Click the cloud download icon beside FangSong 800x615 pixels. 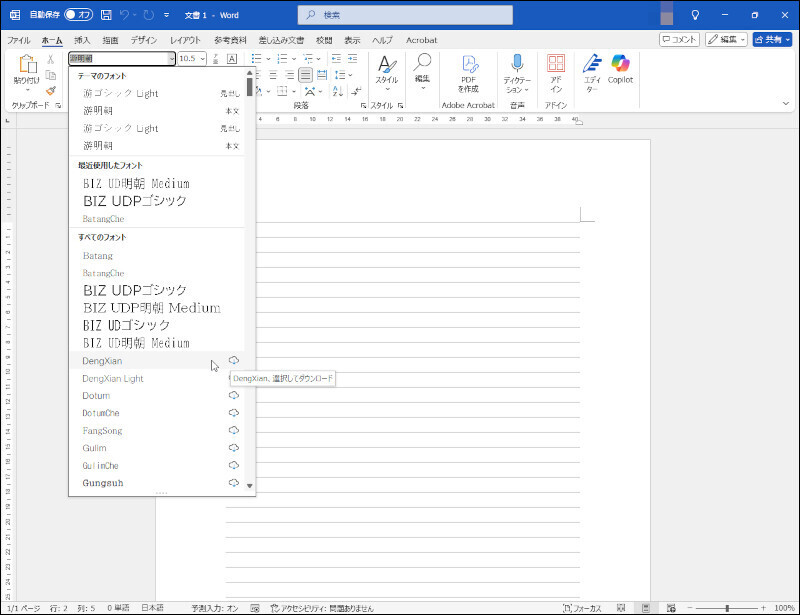234,430
